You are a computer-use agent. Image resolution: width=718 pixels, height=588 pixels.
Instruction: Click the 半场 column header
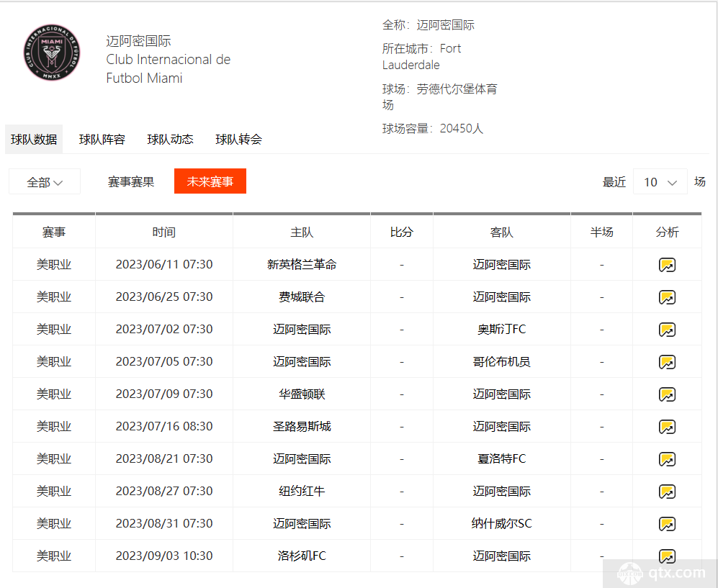[x=601, y=232]
